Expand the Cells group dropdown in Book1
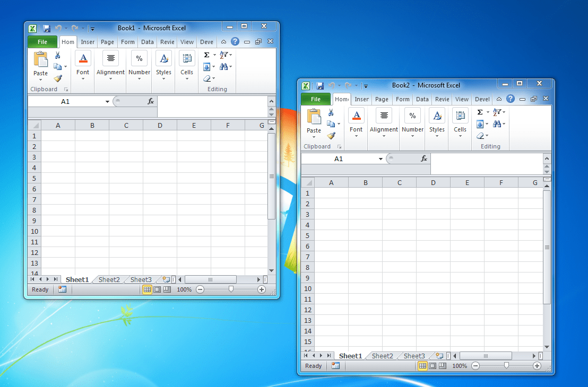The width and height of the screenshot is (588, 387). point(187,80)
